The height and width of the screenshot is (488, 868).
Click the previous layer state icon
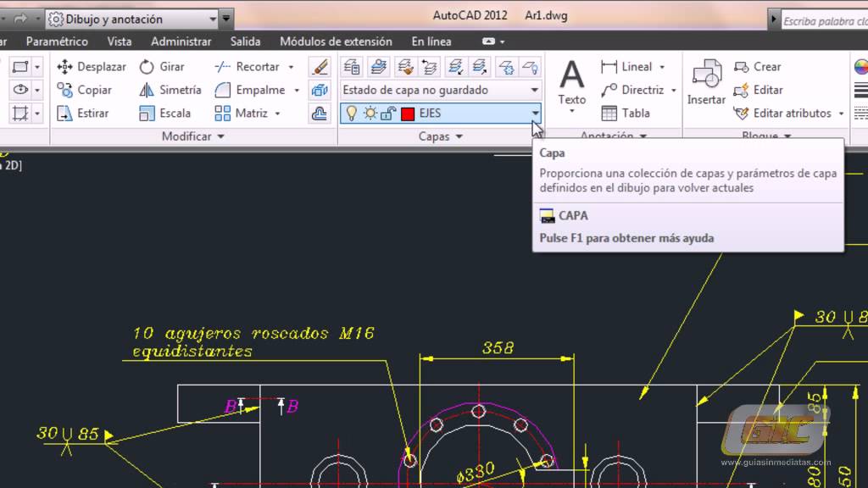(x=430, y=67)
